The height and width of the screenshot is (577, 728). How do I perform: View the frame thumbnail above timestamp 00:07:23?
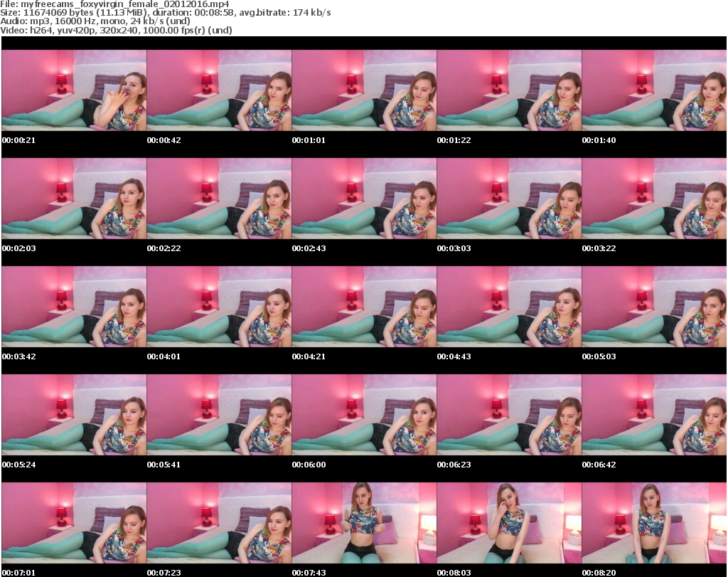(219, 523)
